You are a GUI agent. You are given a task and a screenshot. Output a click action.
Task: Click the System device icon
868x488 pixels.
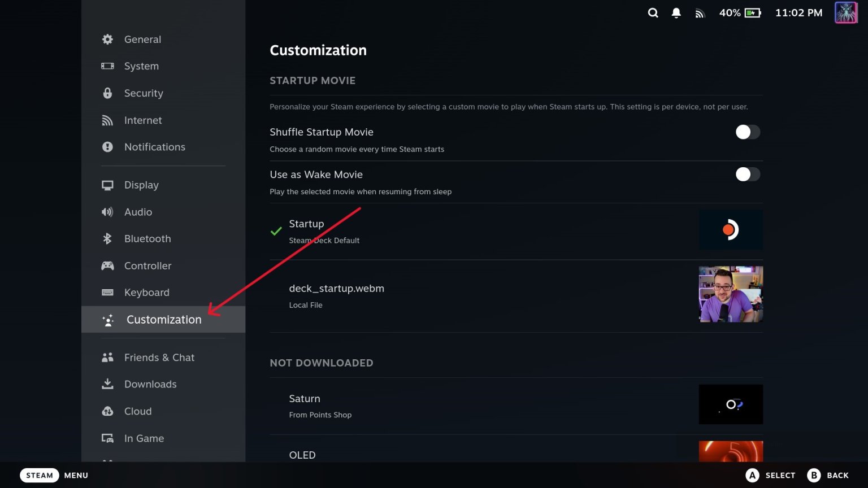click(x=107, y=66)
